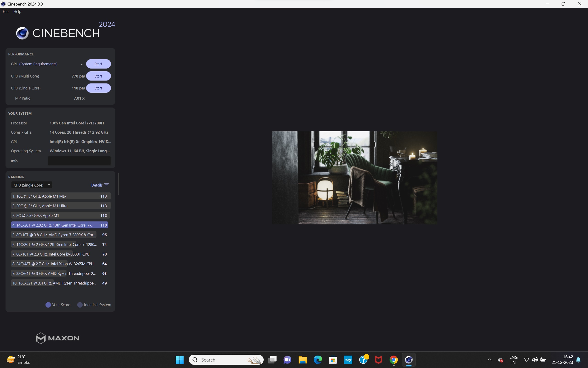This screenshot has height=368, width=588.
Task: Select the 8C Apple M1 ranking row
Action: point(61,216)
